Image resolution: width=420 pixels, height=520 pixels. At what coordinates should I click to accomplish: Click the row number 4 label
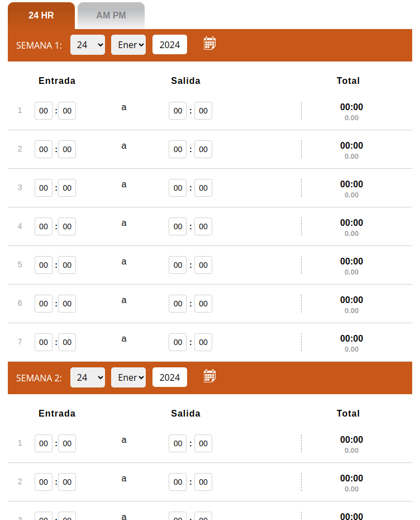[x=20, y=226]
